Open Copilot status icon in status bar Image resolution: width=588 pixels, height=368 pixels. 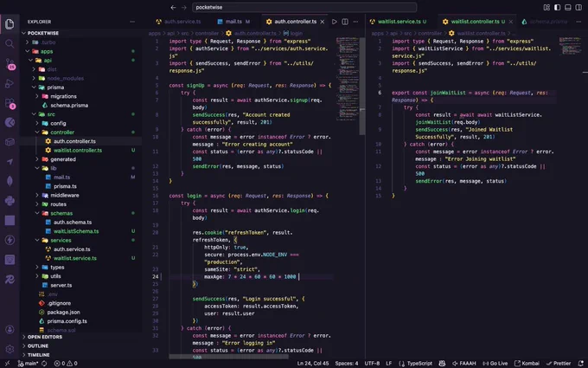tap(443, 363)
